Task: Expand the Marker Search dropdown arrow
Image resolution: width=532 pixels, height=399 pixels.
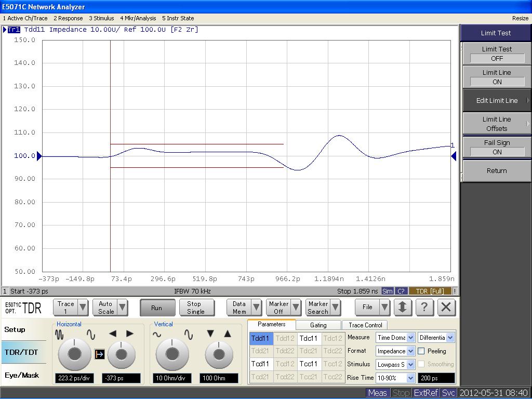Action: [336, 308]
